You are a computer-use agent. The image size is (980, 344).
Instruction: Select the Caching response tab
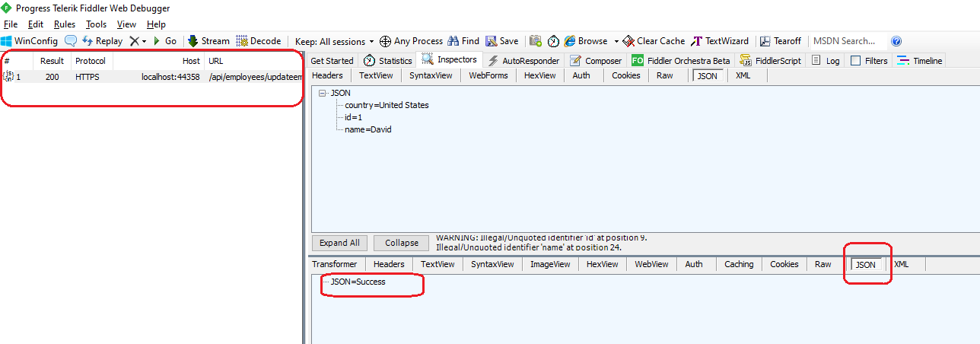click(x=739, y=264)
